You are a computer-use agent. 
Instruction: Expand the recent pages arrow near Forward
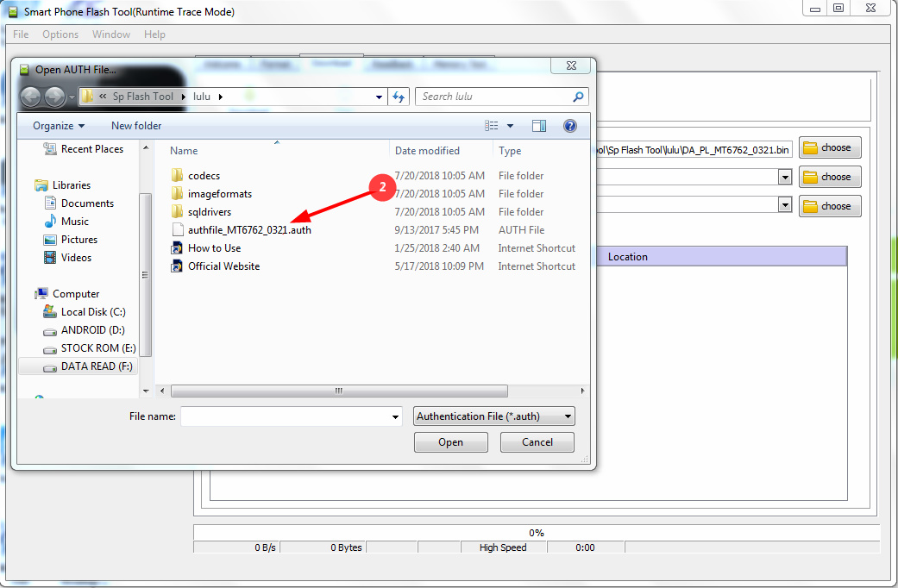72,97
